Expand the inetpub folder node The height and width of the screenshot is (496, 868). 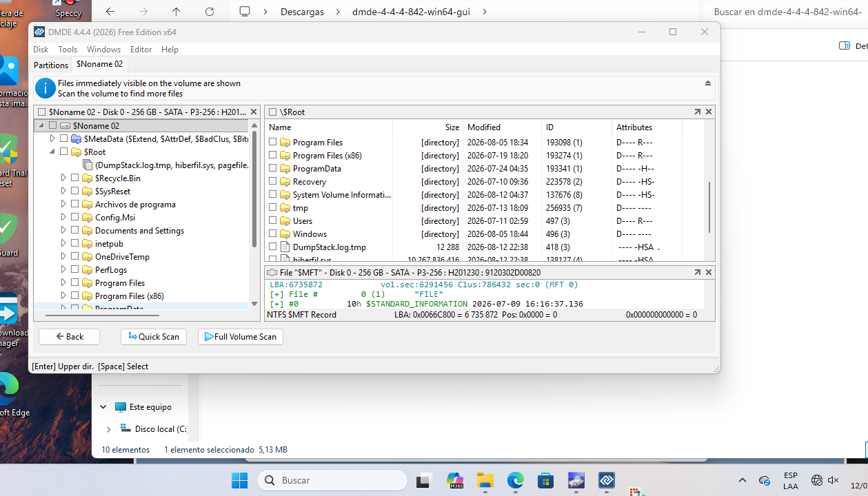[63, 243]
